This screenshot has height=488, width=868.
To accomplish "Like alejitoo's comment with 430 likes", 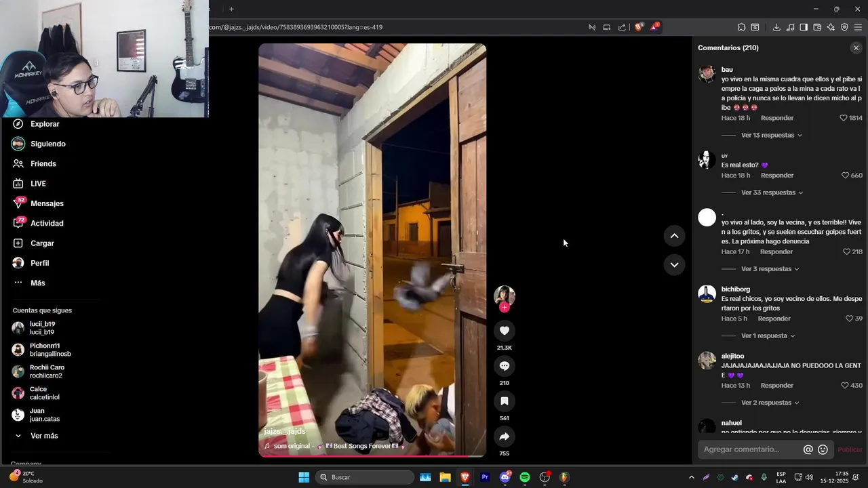I will (844, 386).
